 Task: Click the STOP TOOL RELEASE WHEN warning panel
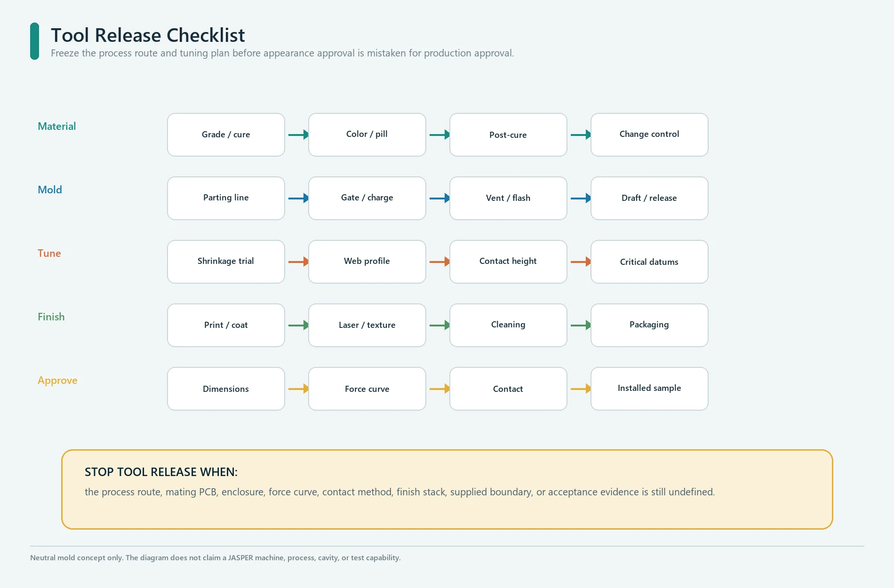pyautogui.click(x=447, y=490)
